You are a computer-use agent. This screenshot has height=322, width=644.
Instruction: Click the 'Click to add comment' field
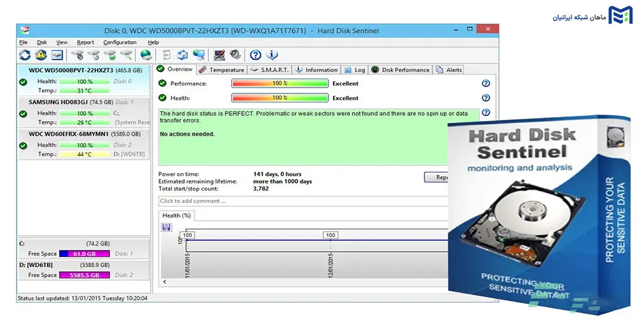click(303, 201)
